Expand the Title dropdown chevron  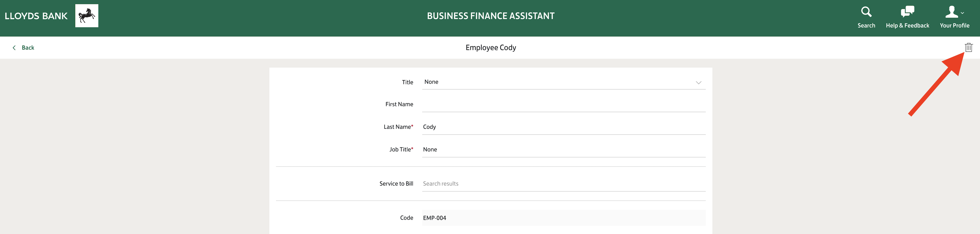point(699,82)
